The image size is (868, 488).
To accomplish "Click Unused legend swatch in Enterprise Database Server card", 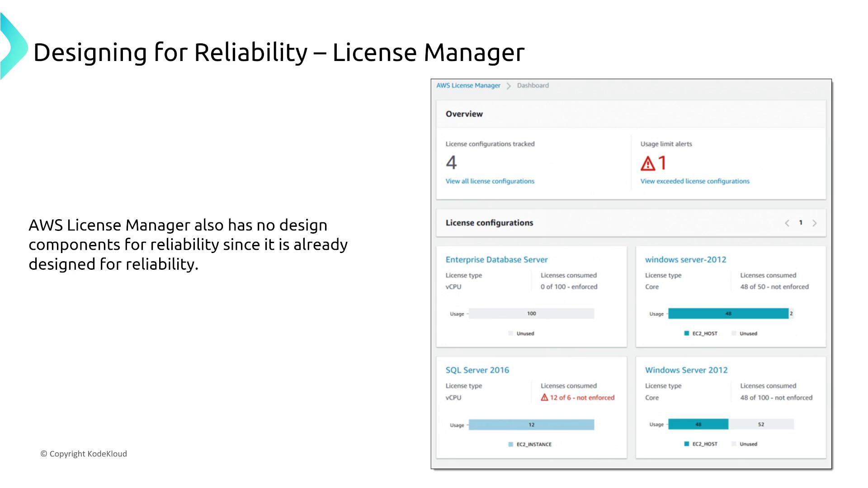I will (511, 333).
